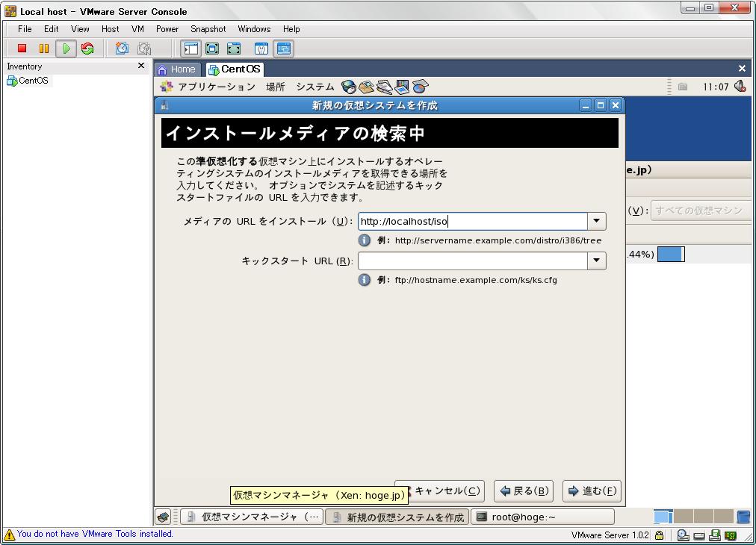Click the network adapter device status icon
756x545 pixels.
click(x=731, y=535)
